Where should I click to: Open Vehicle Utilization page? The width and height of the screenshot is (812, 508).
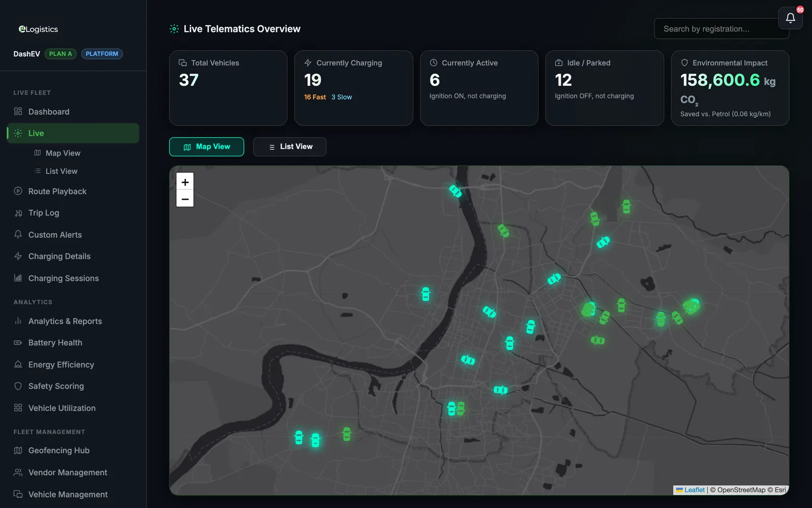pyautogui.click(x=73, y=407)
